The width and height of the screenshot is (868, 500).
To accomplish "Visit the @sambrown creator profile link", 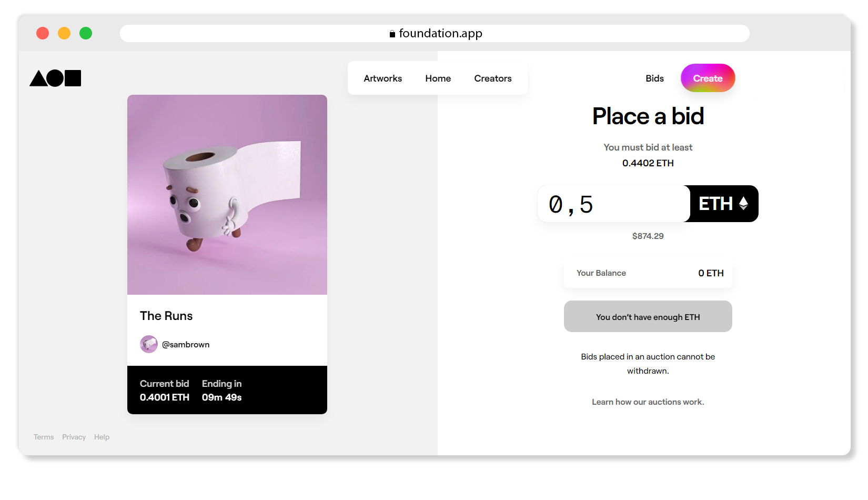I will [x=186, y=345].
